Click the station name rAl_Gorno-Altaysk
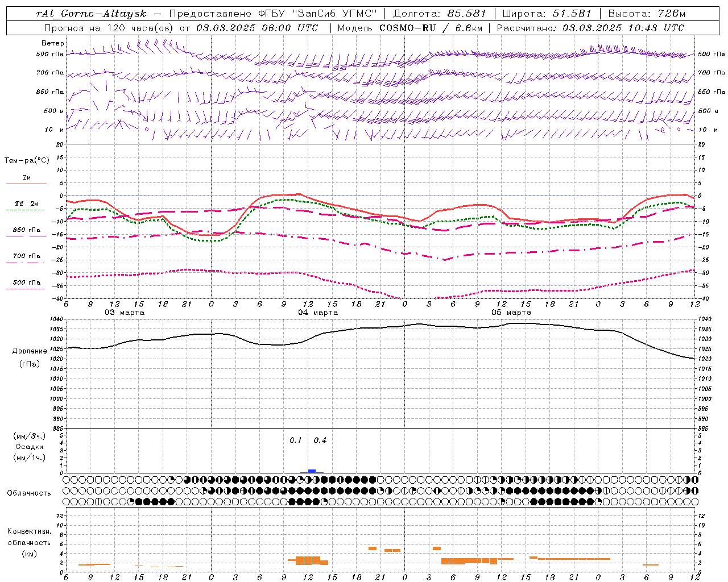 point(92,14)
